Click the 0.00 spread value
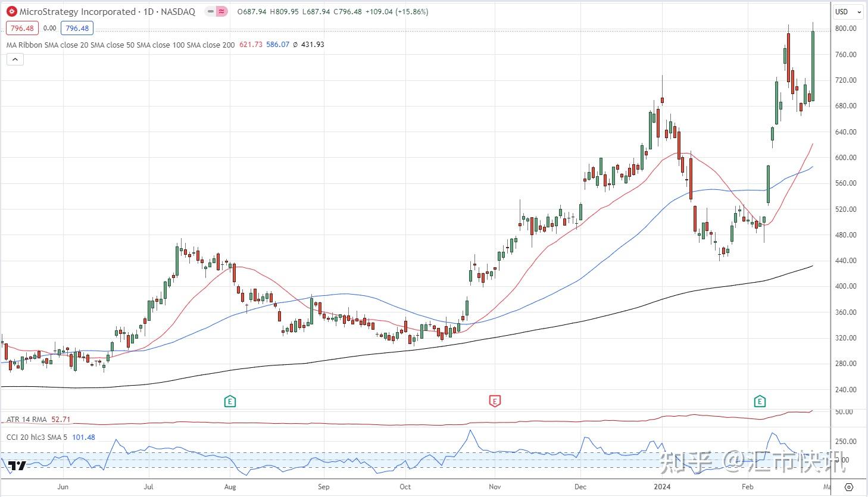This screenshot has width=868, height=497. tap(49, 28)
